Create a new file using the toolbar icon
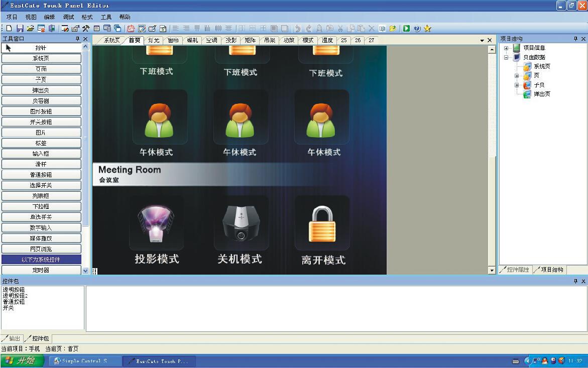Image resolution: width=588 pixels, height=368 pixels. [x=10, y=29]
